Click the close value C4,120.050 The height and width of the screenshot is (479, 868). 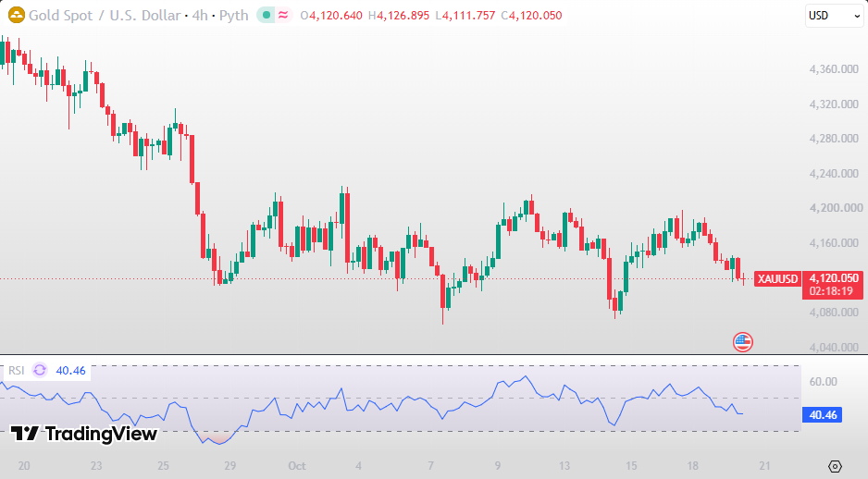[531, 16]
